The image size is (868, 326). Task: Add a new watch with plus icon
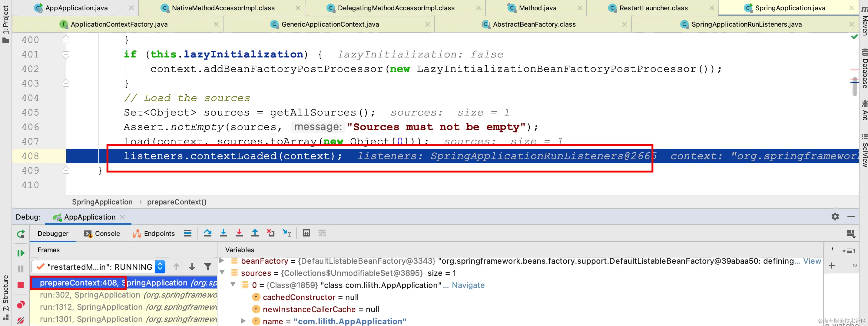[x=832, y=266]
